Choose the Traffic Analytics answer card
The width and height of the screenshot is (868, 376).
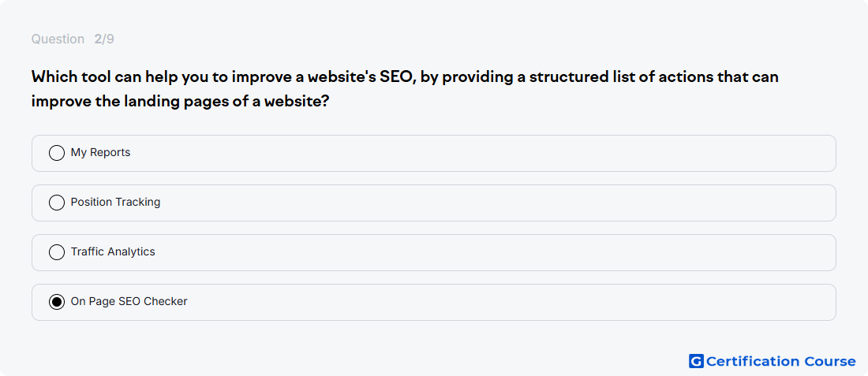433,253
